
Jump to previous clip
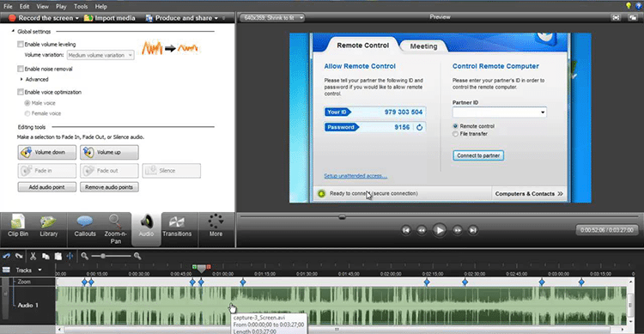click(406, 230)
